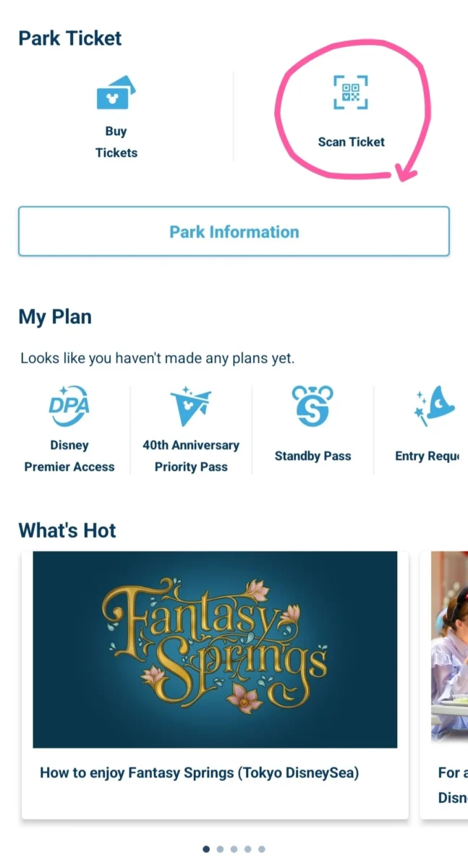This screenshot has width=468, height=868.
Task: Click the Buy Tickets label
Action: click(x=116, y=142)
